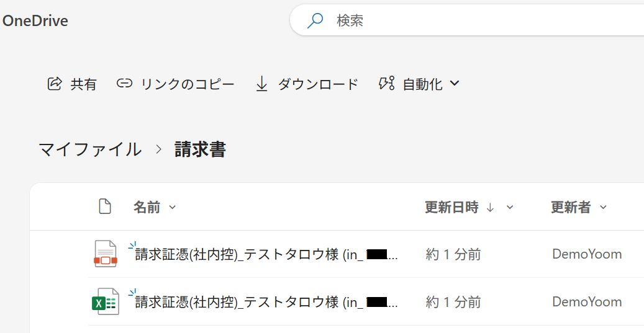Image resolution: width=644 pixels, height=333 pixels.
Task: Select the 請求書 breadcrumb folder title
Action: click(200, 149)
